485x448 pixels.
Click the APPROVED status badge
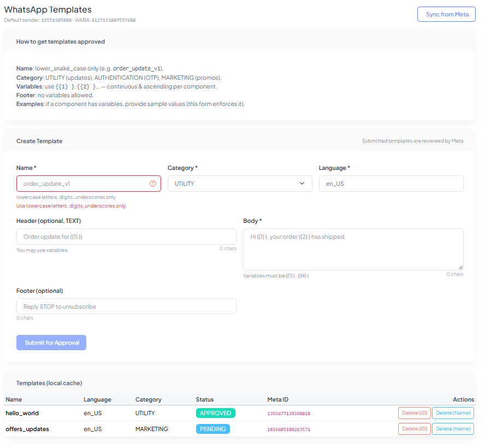tap(215, 413)
